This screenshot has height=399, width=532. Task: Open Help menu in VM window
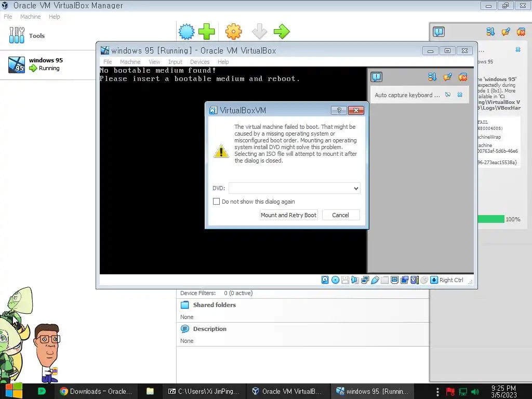223,62
